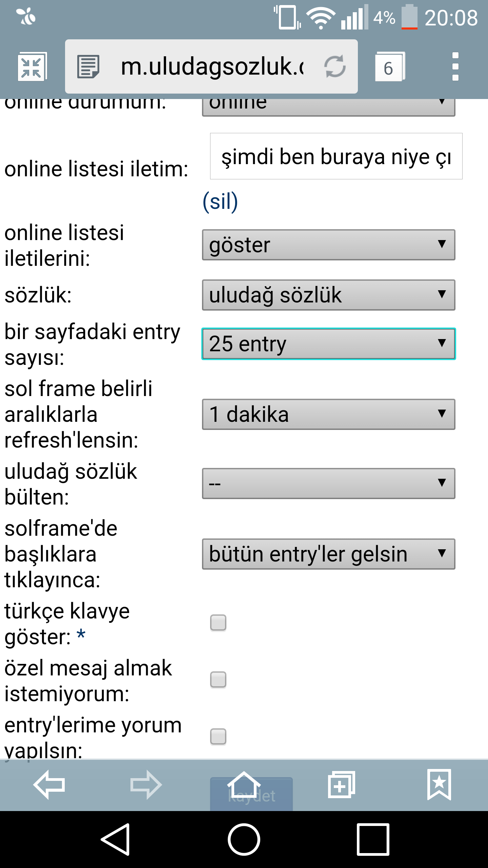Tap the m.uludagsozluk address bar
488x868 pixels.
(211, 66)
